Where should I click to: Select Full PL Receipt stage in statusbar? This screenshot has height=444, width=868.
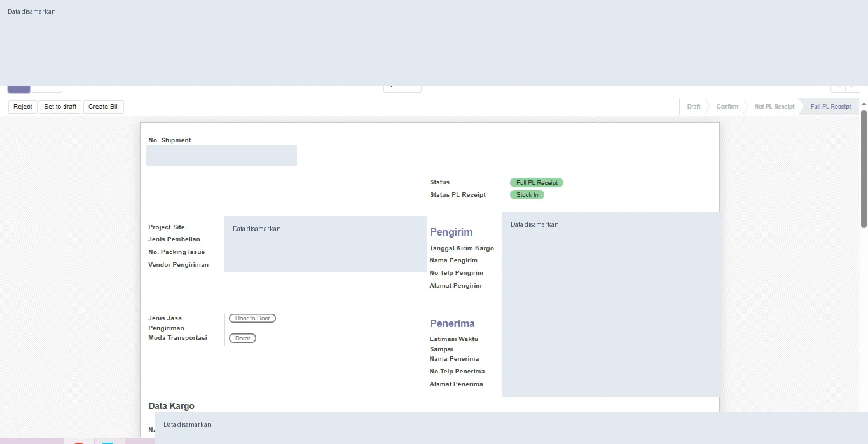click(830, 107)
